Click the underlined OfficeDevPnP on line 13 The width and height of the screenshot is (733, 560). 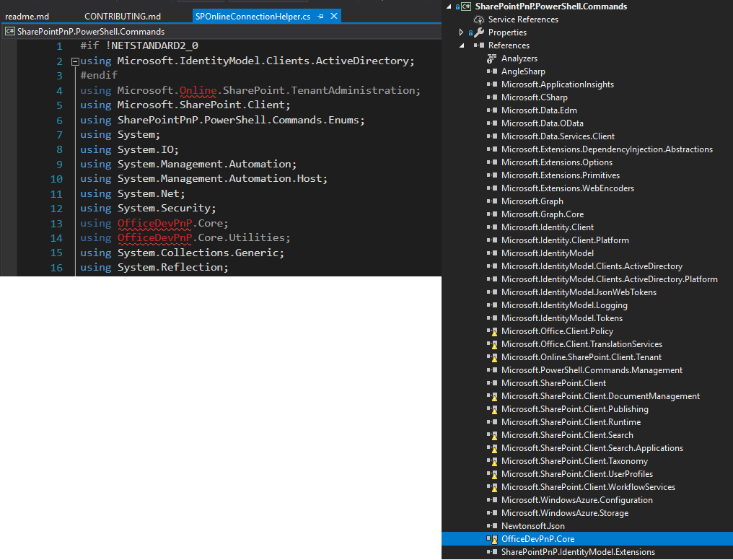154,223
